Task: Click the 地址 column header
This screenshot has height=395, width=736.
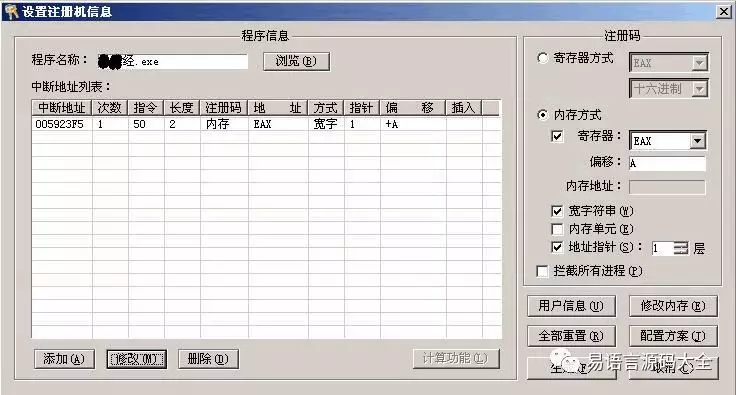Action: click(x=278, y=108)
